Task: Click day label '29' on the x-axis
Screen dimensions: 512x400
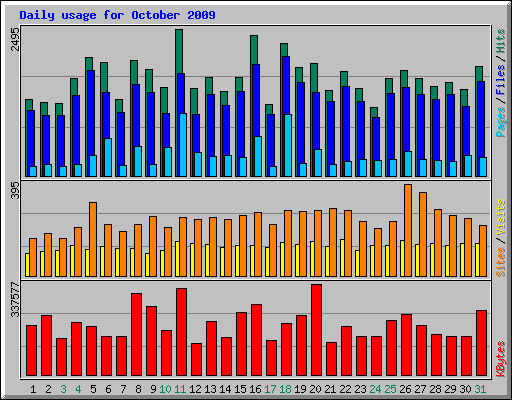Action: tap(450, 389)
